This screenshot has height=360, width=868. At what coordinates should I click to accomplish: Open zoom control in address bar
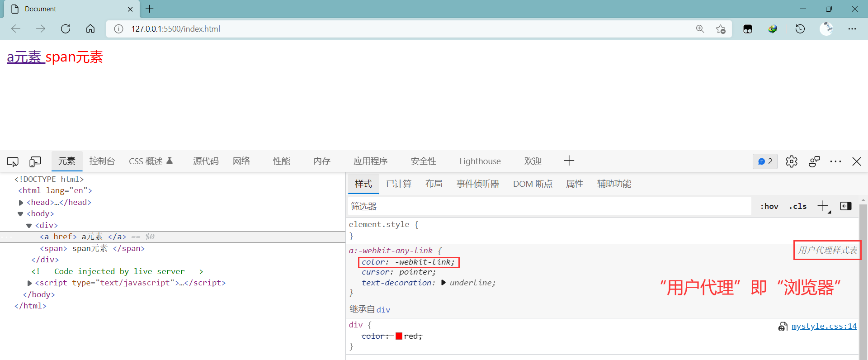700,29
